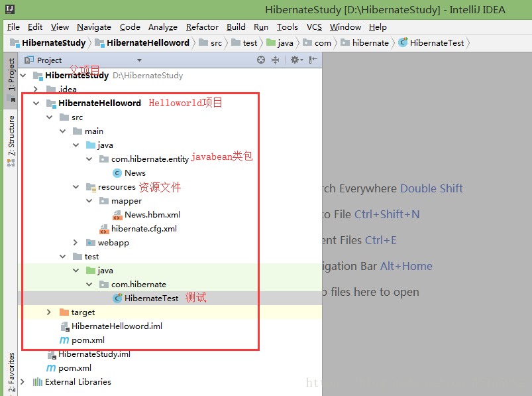Image resolution: width=532 pixels, height=396 pixels.
Task: Select the hibernate.cfg.xml file
Action: coord(144,229)
